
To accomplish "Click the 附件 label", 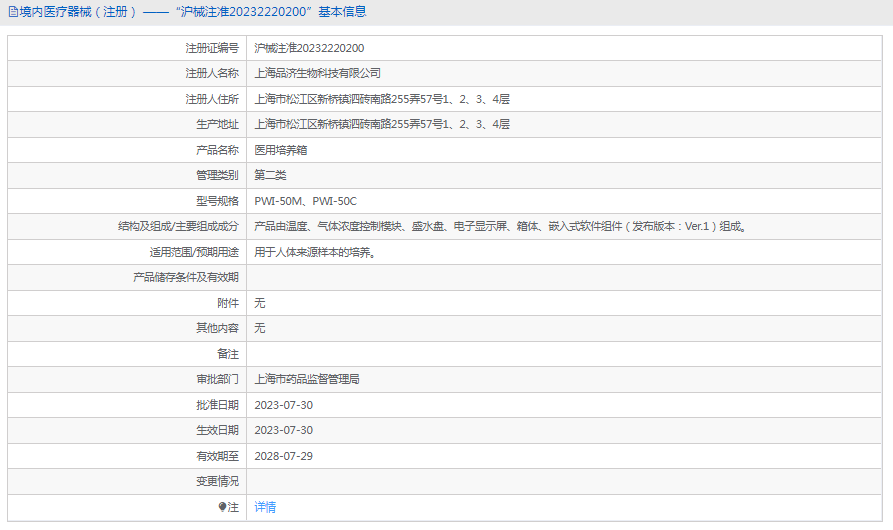I will 228,303.
